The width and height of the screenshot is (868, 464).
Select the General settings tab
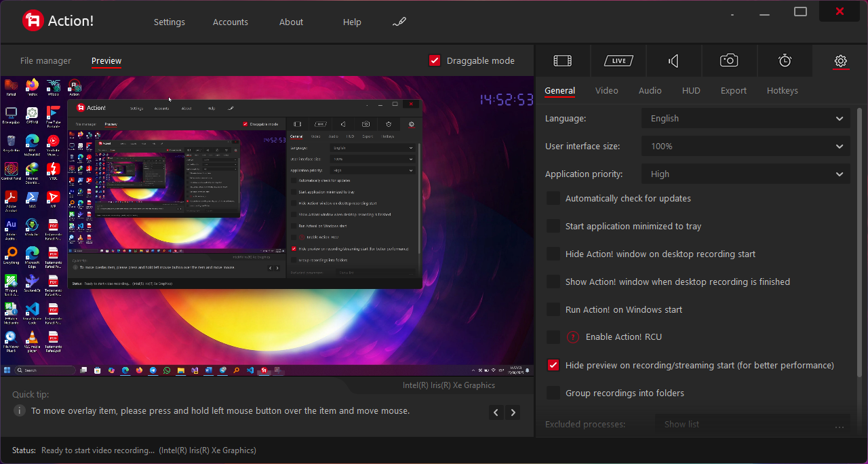(x=560, y=90)
